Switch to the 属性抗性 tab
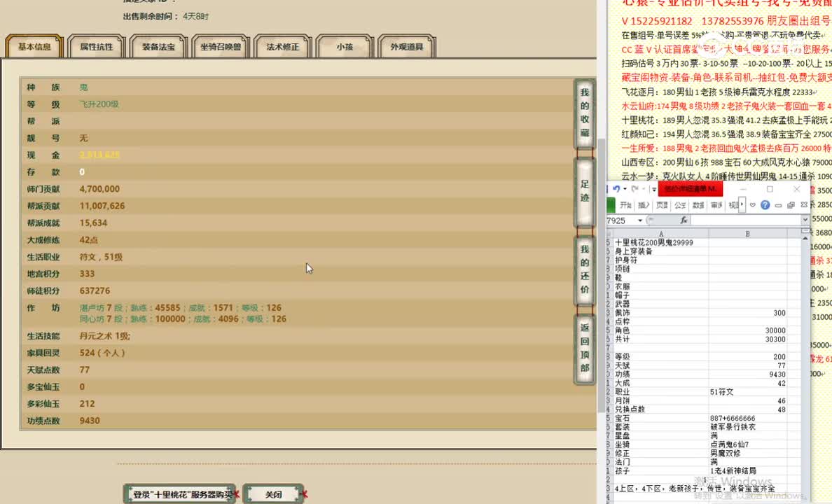 (x=96, y=45)
